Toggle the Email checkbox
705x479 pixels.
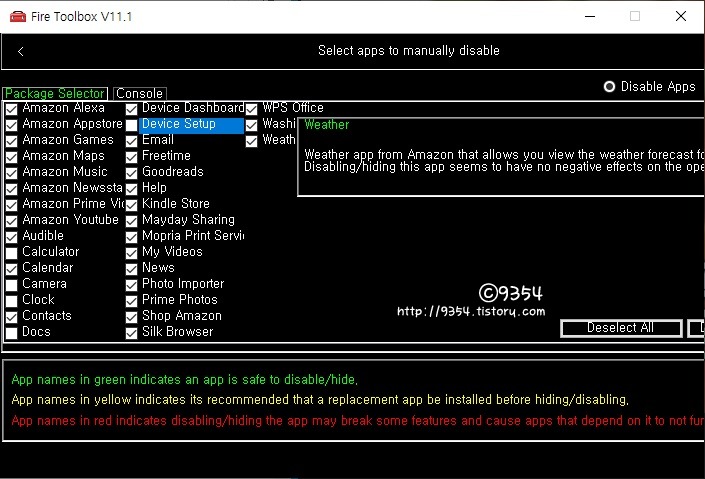click(131, 141)
